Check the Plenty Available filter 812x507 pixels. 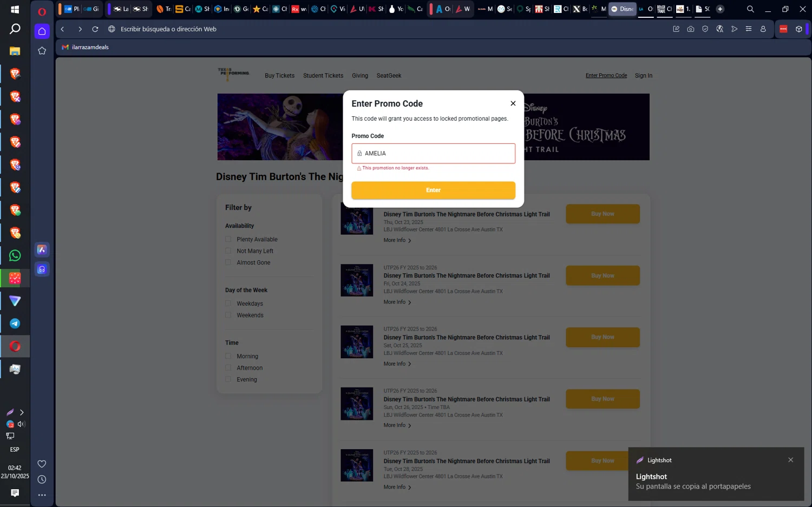pos(228,239)
